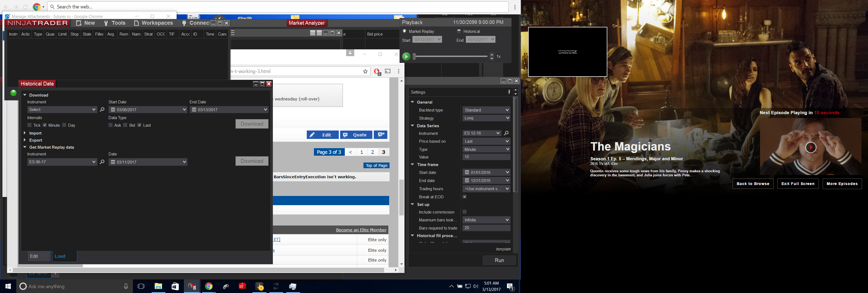Click the Cortana microphone icon
The height and width of the screenshot is (293, 868).
tap(126, 286)
